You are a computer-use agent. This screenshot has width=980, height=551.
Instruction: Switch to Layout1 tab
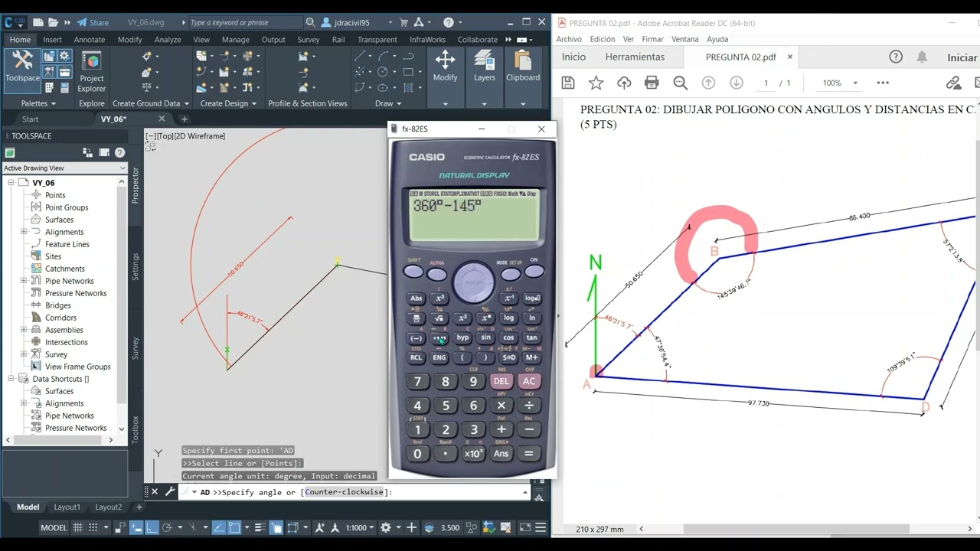[x=67, y=507]
